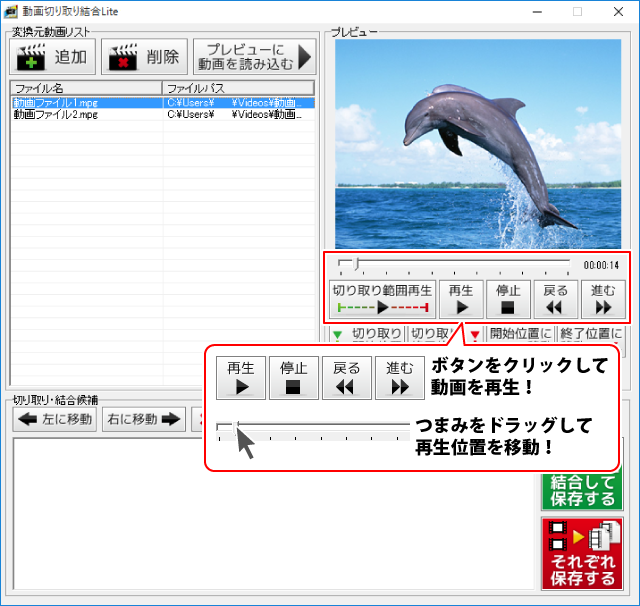
Task: Click the red それぞれ保存する button
Action: click(582, 553)
